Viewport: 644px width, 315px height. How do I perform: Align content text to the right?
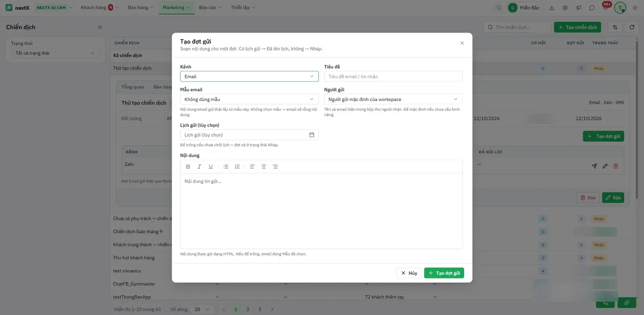[x=275, y=167]
